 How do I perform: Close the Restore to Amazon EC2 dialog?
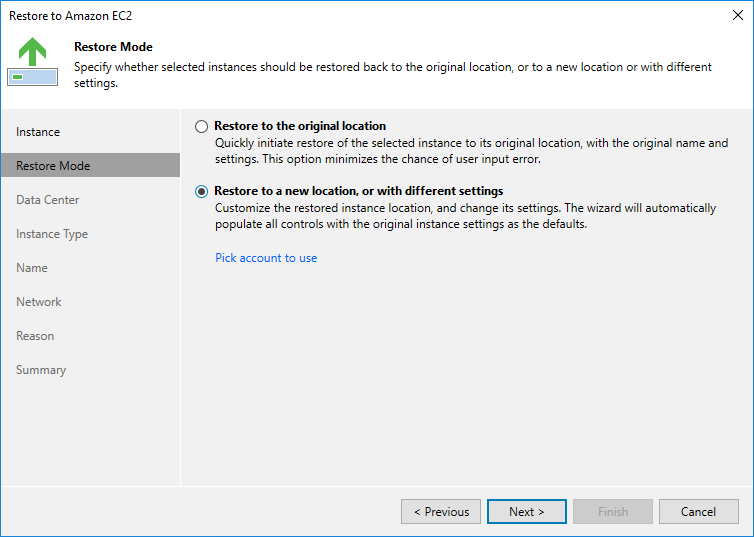point(737,16)
